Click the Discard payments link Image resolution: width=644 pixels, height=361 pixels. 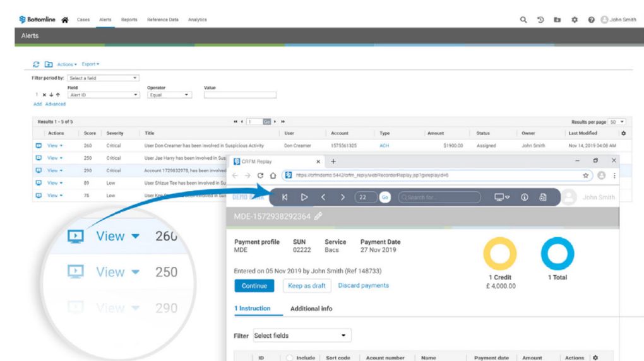[x=363, y=286]
